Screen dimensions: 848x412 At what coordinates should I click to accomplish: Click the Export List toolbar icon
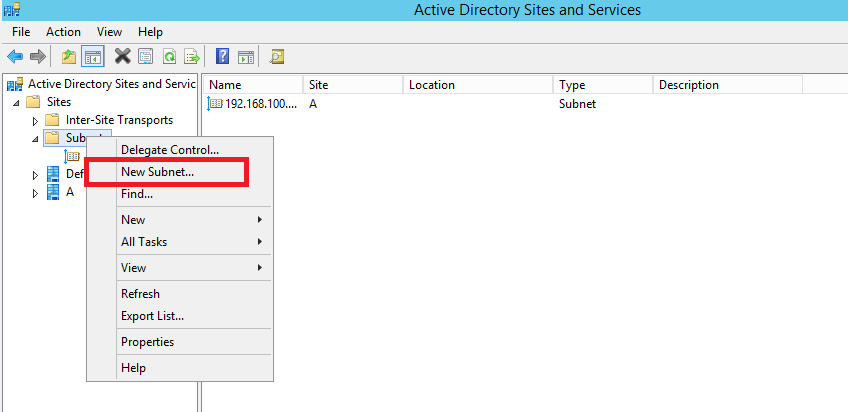tap(193, 57)
